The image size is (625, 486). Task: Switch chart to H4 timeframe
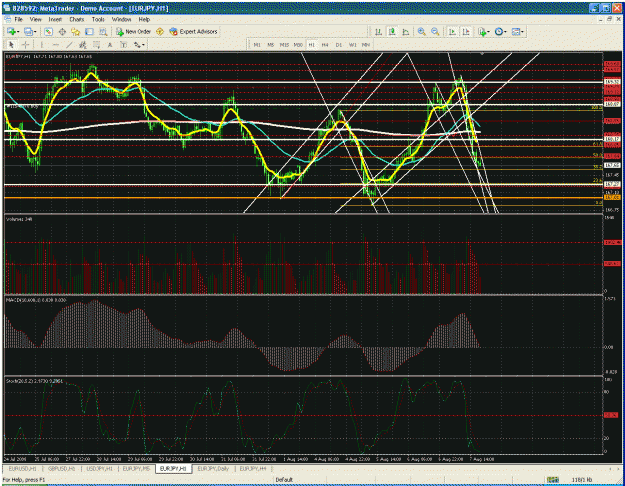tap(325, 45)
